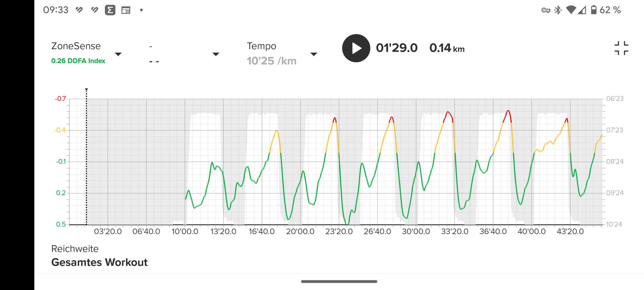
Task: Tap the 10'25 /km tempo value
Action: point(272,61)
